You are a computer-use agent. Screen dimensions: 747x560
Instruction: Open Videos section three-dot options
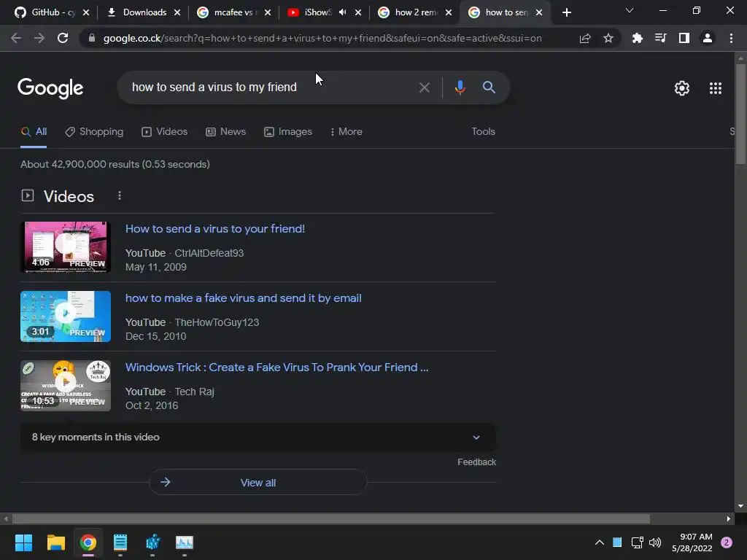(x=120, y=195)
